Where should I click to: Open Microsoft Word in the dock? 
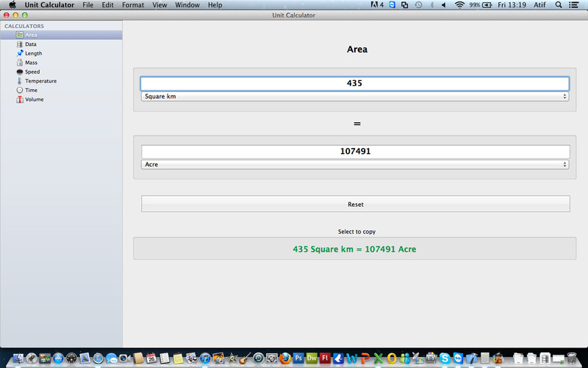coord(352,358)
